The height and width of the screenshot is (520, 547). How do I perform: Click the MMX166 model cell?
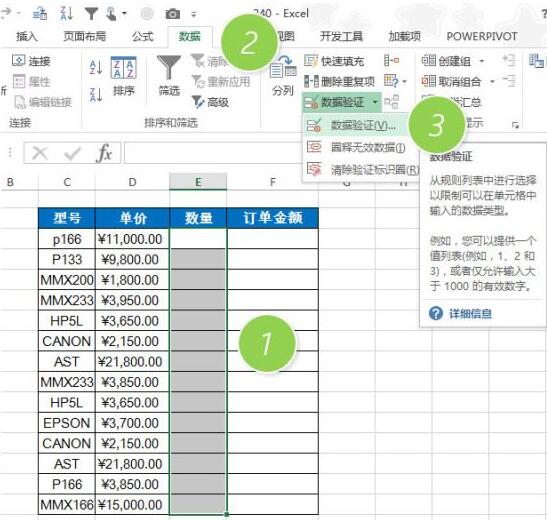[67, 504]
